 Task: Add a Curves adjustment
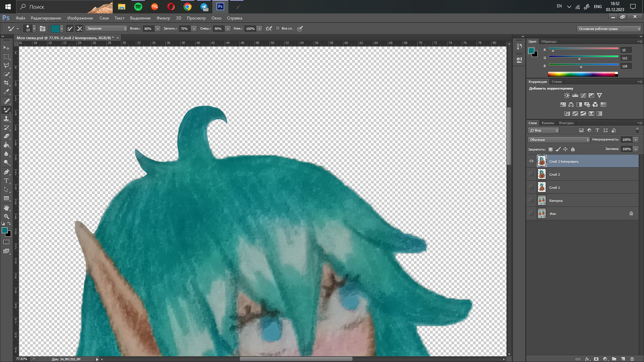[583, 96]
